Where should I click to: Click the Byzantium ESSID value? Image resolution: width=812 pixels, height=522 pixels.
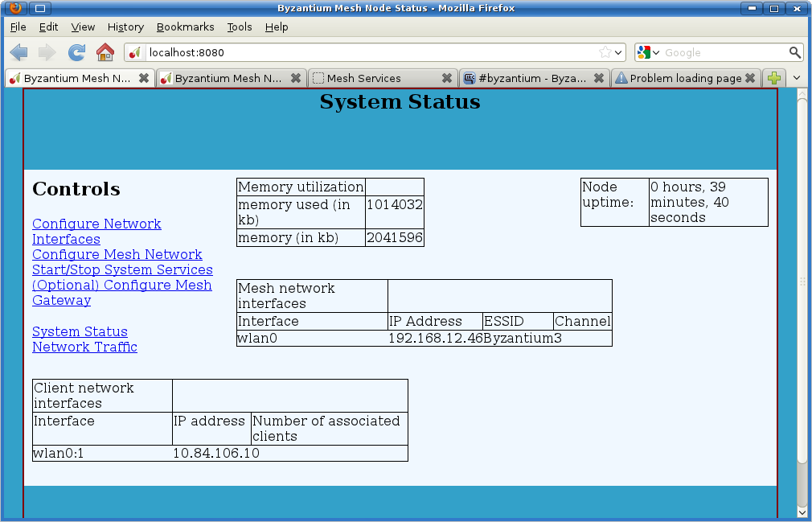pyautogui.click(x=519, y=338)
